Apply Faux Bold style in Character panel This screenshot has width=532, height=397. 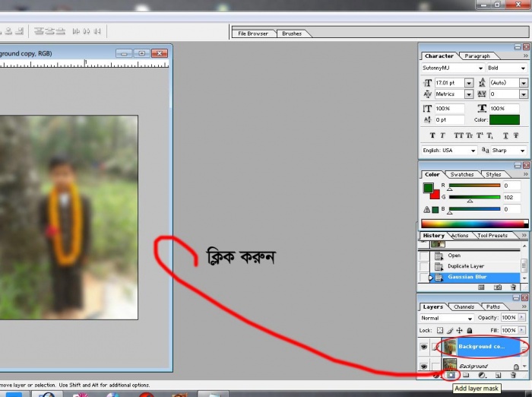coord(432,135)
